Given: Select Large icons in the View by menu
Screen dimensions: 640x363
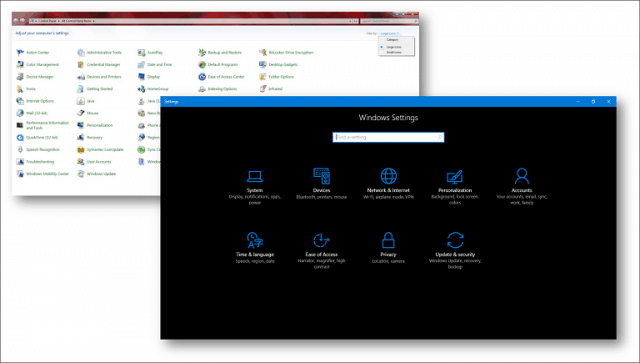Looking at the screenshot, I should (393, 47).
